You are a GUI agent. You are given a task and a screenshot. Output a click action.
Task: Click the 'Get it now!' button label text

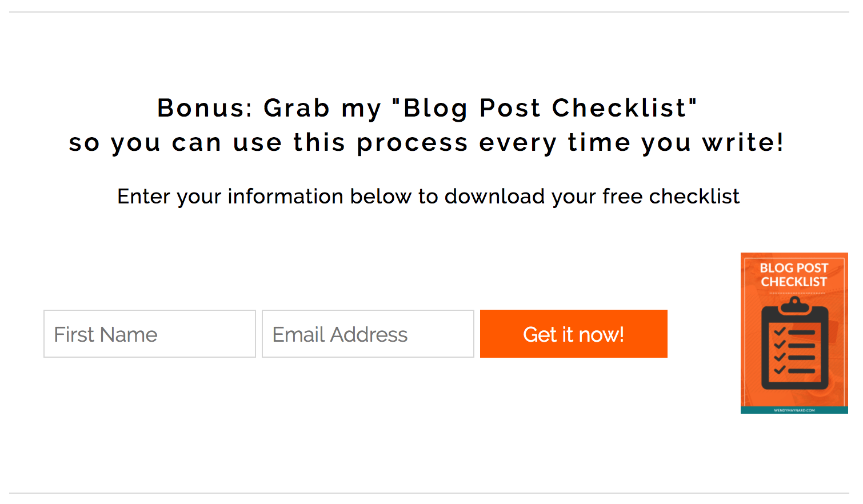click(x=573, y=334)
